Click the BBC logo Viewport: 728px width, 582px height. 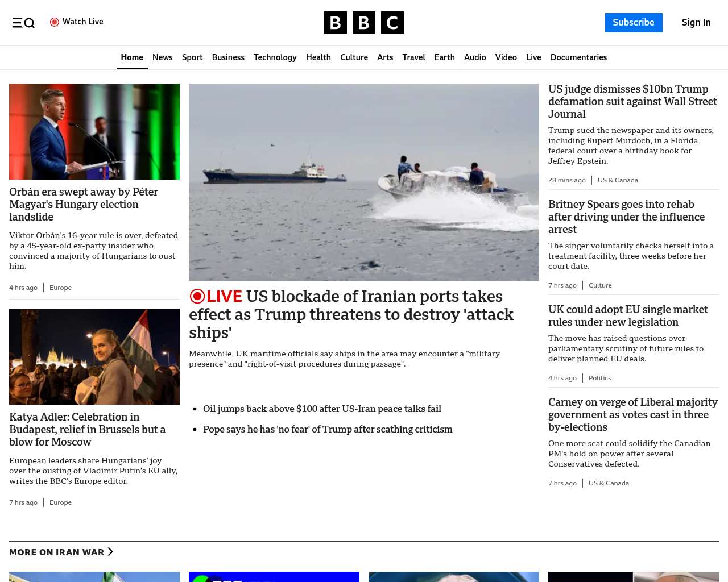click(x=363, y=23)
